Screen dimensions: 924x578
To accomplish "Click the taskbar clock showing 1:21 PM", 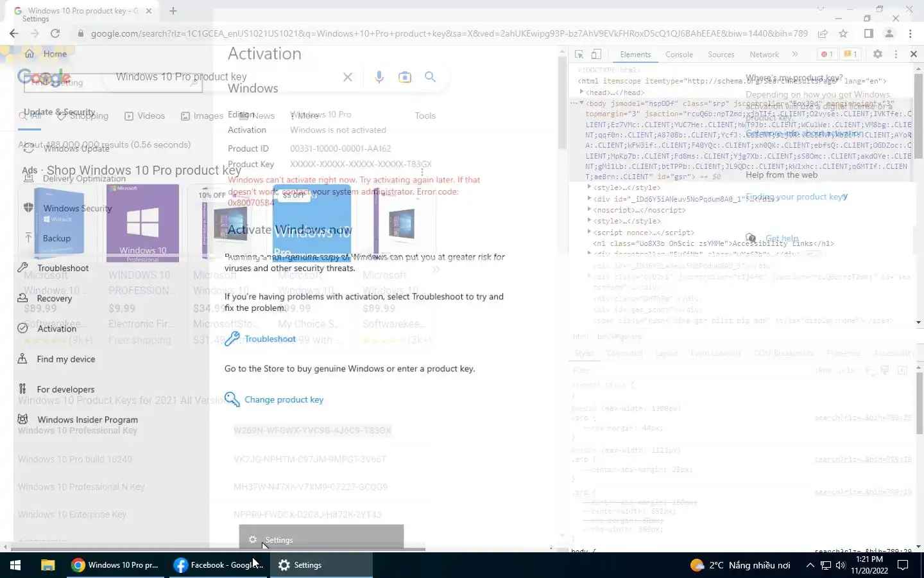I will [869, 565].
